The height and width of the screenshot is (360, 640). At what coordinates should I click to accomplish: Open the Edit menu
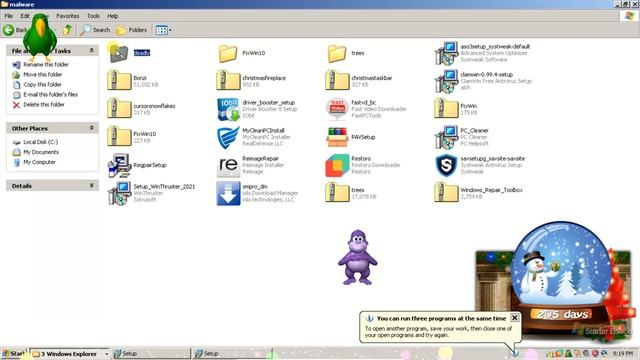(25, 16)
